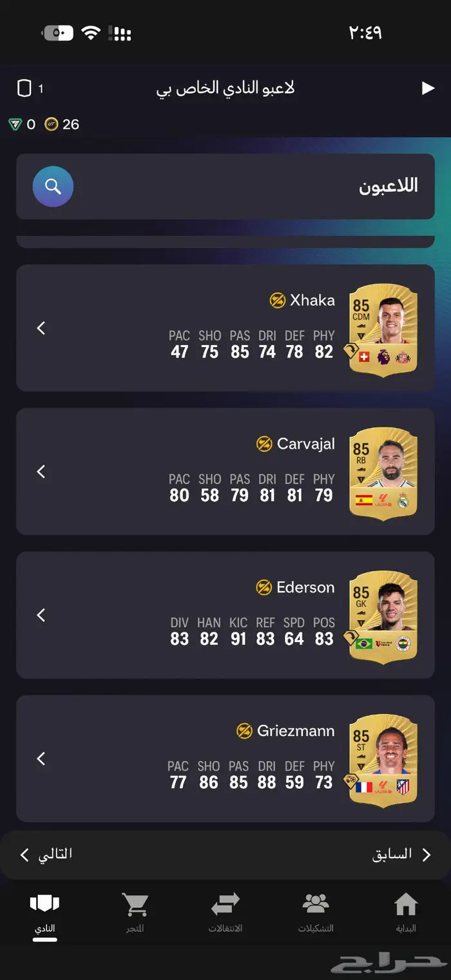
Task: Open the الانتقالات transfers arrows icon
Action: pyautogui.click(x=225, y=905)
